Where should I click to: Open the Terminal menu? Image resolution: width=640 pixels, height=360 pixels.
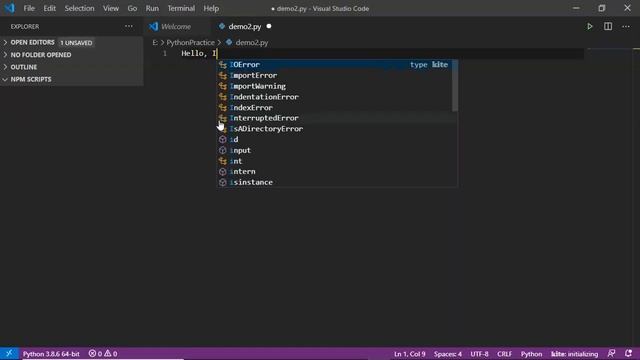pyautogui.click(x=181, y=8)
